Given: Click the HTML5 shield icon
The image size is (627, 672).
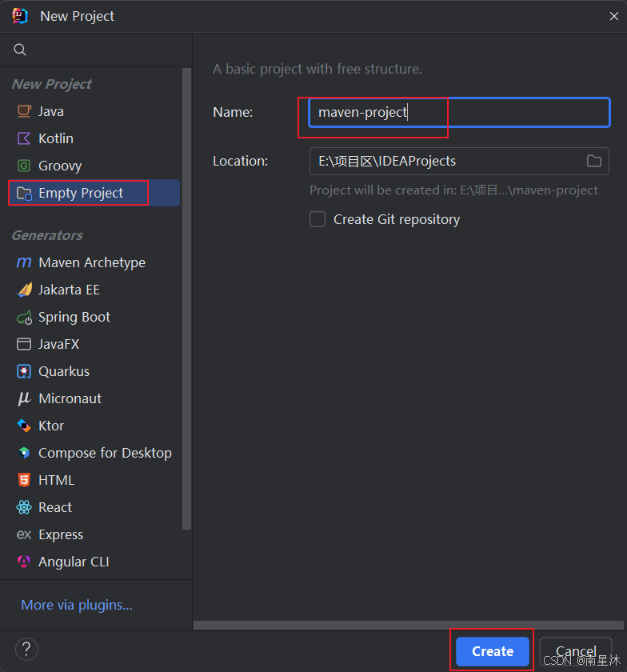Looking at the screenshot, I should (x=24, y=480).
